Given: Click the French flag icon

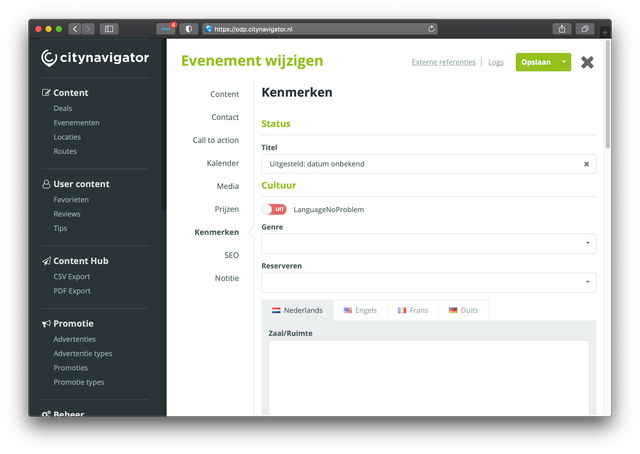Looking at the screenshot, I should [402, 310].
